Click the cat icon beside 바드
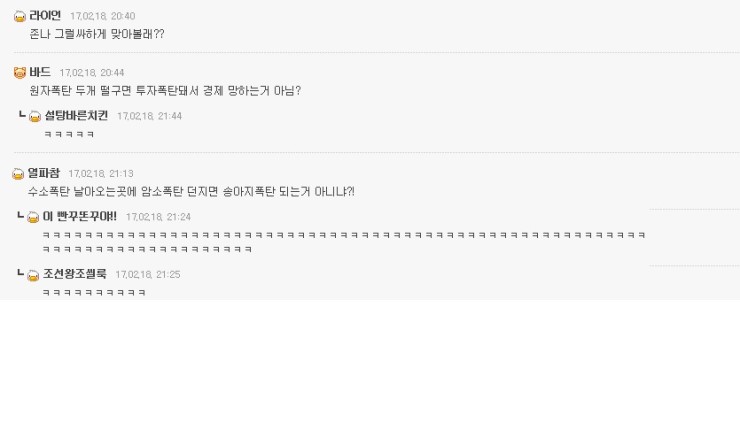This screenshot has height=430, width=740. coord(20,73)
